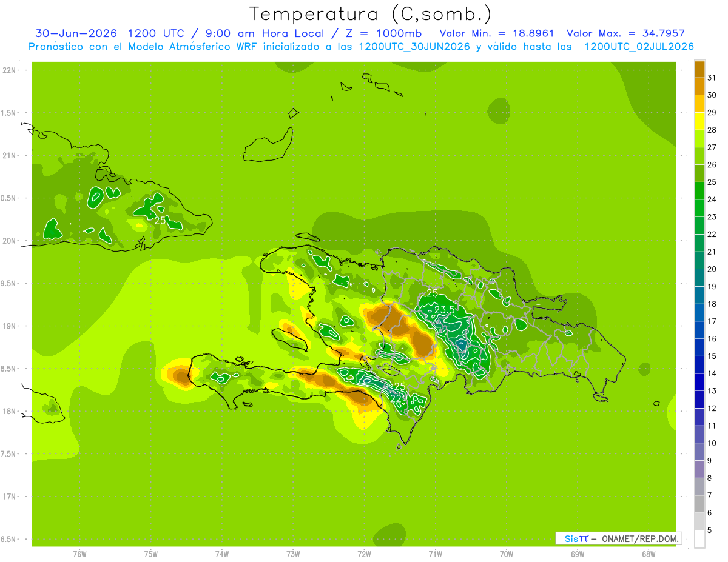This screenshot has height=562, width=728.
Task: Click the "73W" longitude label
Action: pyautogui.click(x=293, y=554)
